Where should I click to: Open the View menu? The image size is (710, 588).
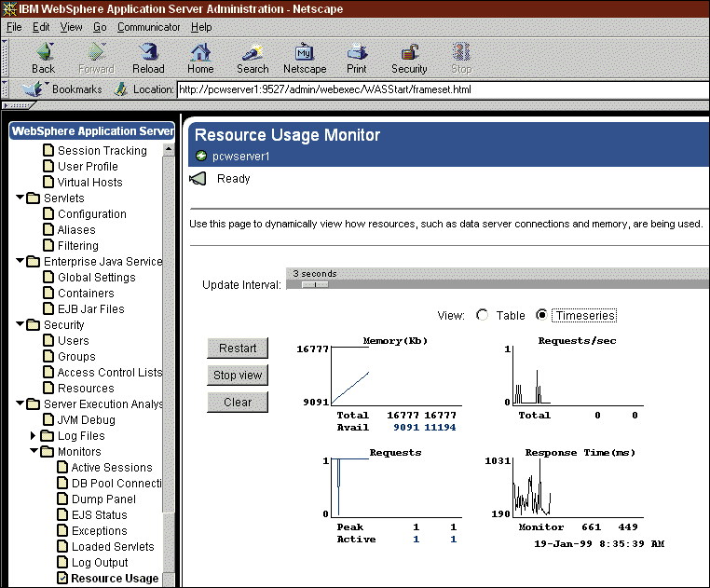[x=72, y=27]
